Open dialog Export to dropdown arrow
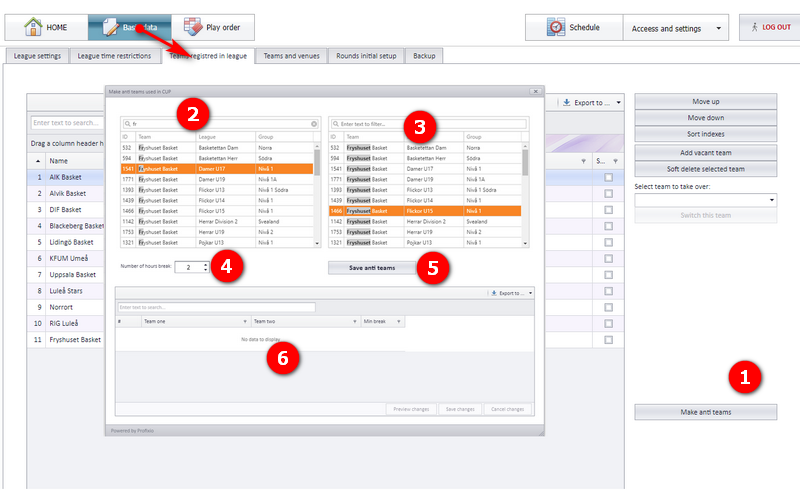Screen dimensions: 800x501 tap(531, 293)
